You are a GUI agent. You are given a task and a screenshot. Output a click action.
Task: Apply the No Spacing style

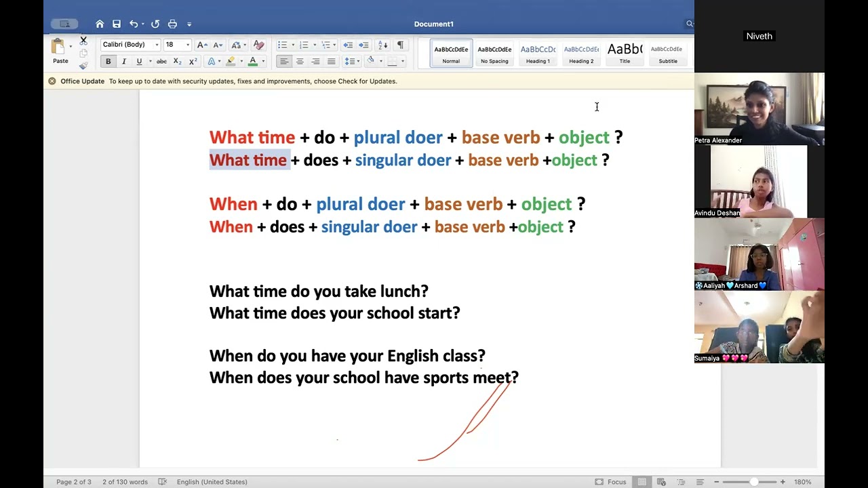click(494, 54)
